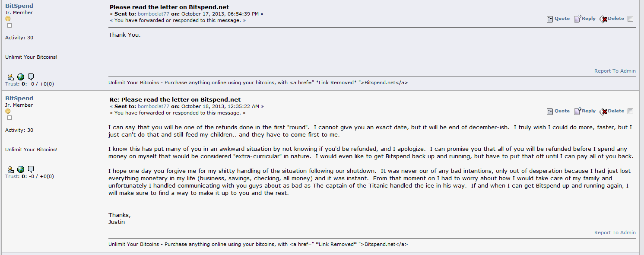The image size is (644, 255).
Task: Click Quote icon on first message
Action: tap(550, 19)
